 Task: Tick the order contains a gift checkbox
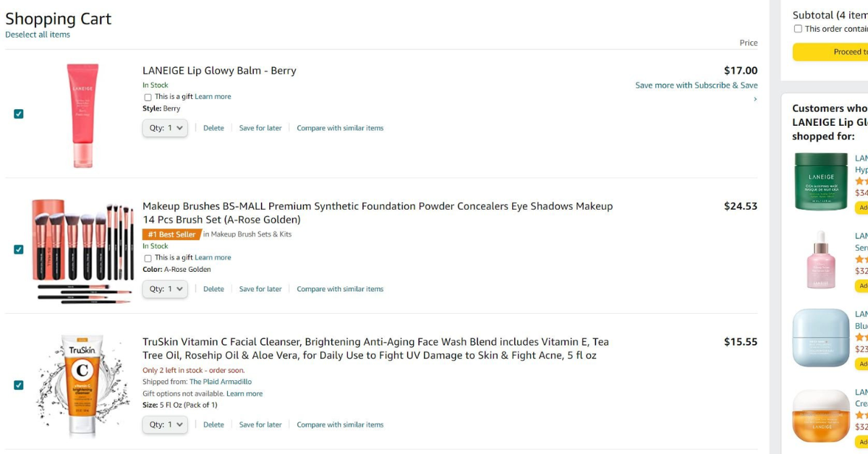798,29
